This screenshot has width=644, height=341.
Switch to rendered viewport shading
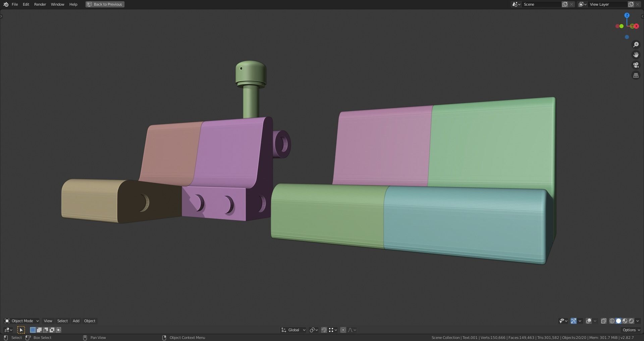(631, 321)
